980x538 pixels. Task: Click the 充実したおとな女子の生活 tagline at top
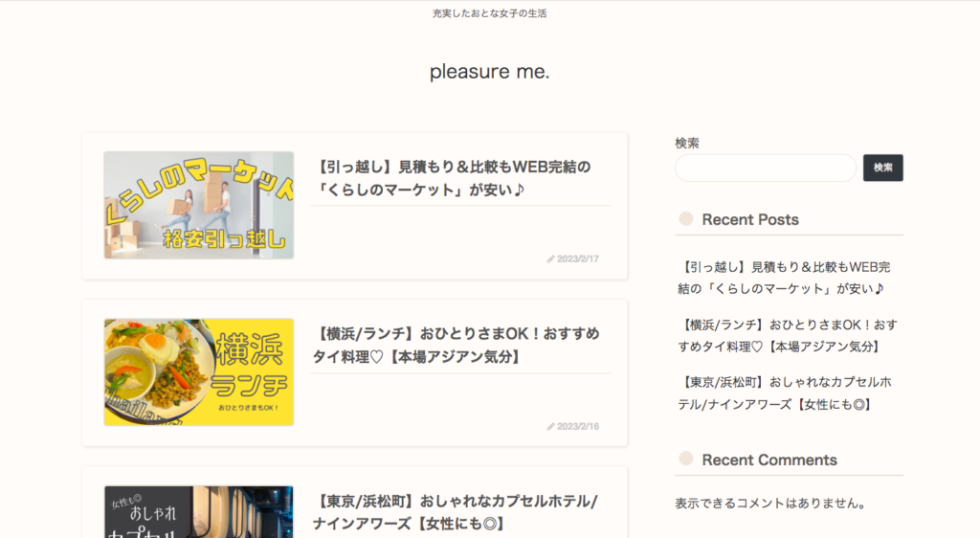(489, 13)
